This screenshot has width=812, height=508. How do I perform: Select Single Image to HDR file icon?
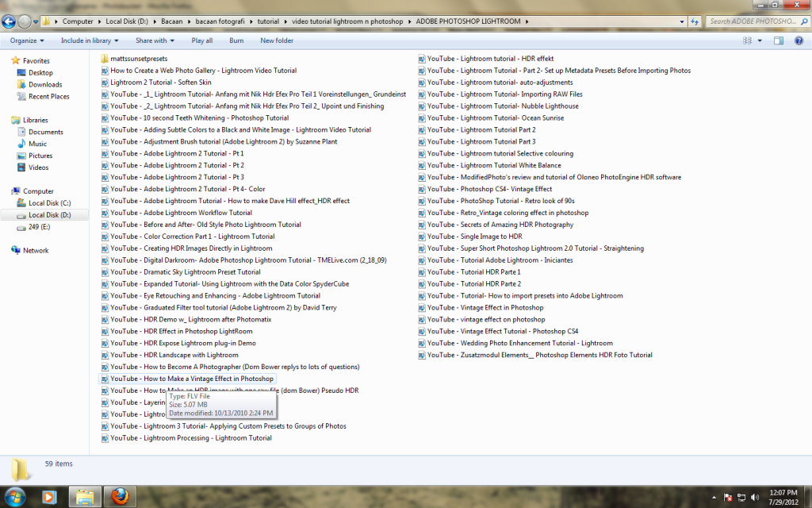click(422, 237)
